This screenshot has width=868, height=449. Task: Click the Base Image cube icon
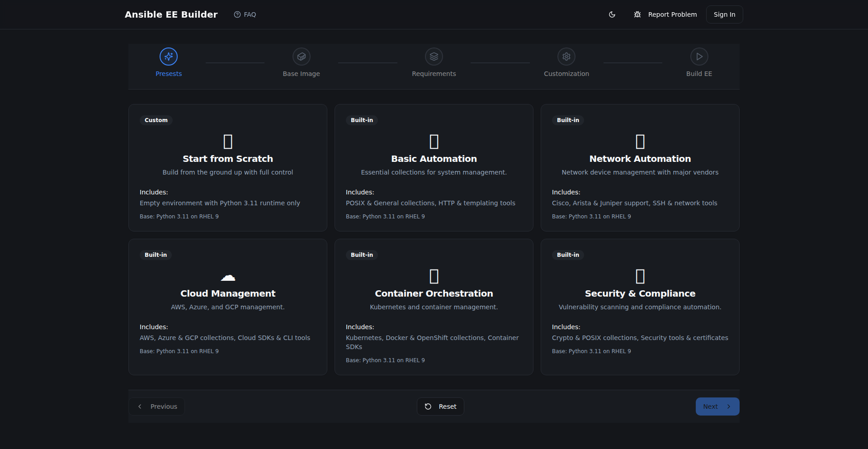click(x=301, y=57)
